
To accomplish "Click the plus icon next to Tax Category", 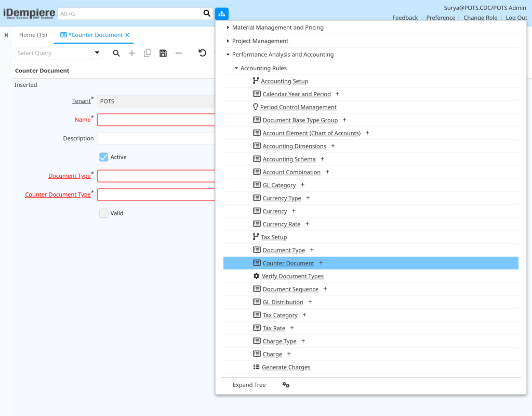I will [x=304, y=315].
